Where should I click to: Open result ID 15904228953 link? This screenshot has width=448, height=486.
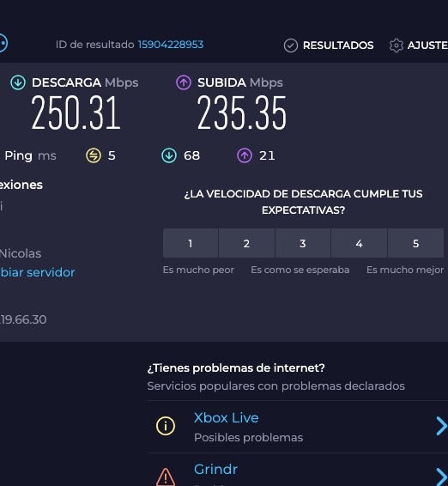[x=171, y=45]
